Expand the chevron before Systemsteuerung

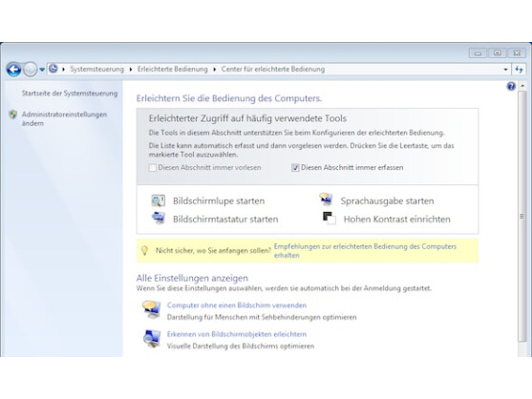tap(63, 69)
